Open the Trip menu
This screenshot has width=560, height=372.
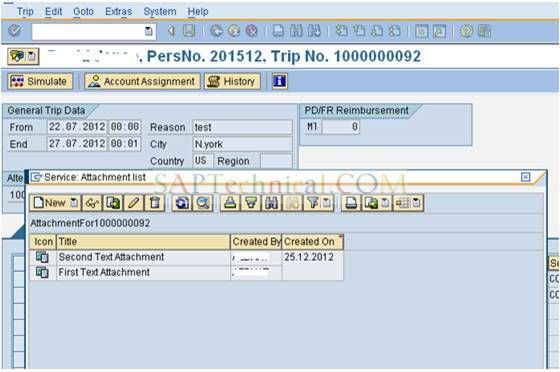pyautogui.click(x=25, y=11)
